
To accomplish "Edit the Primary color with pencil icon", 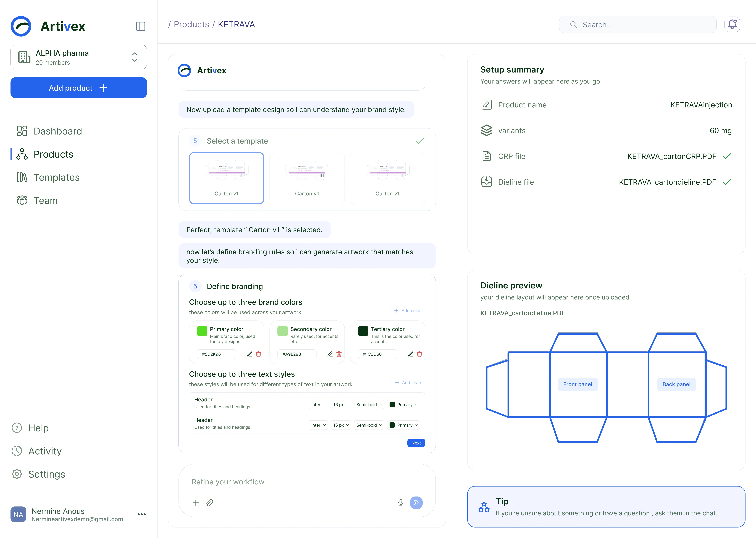I will click(250, 354).
